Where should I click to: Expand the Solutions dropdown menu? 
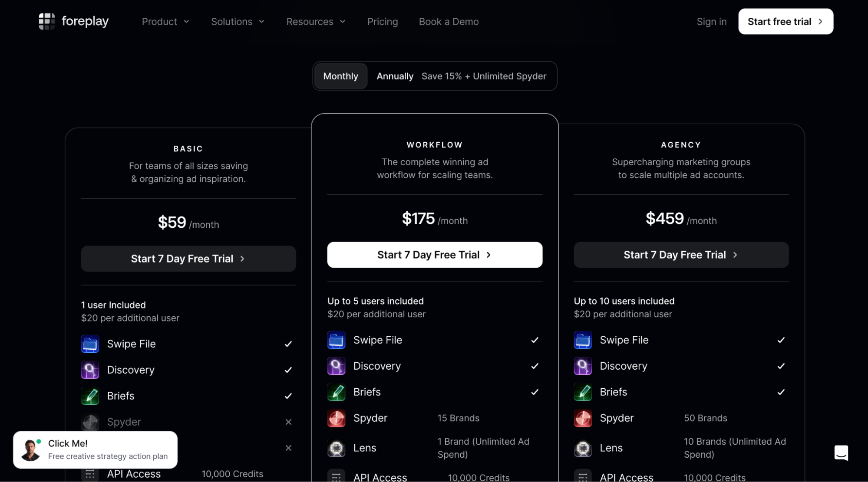click(238, 21)
